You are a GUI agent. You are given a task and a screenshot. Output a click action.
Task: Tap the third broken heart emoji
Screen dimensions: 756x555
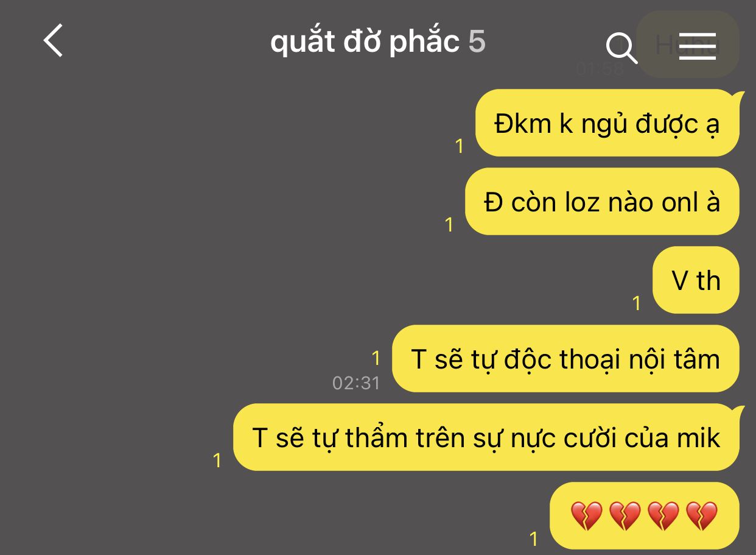(x=663, y=516)
